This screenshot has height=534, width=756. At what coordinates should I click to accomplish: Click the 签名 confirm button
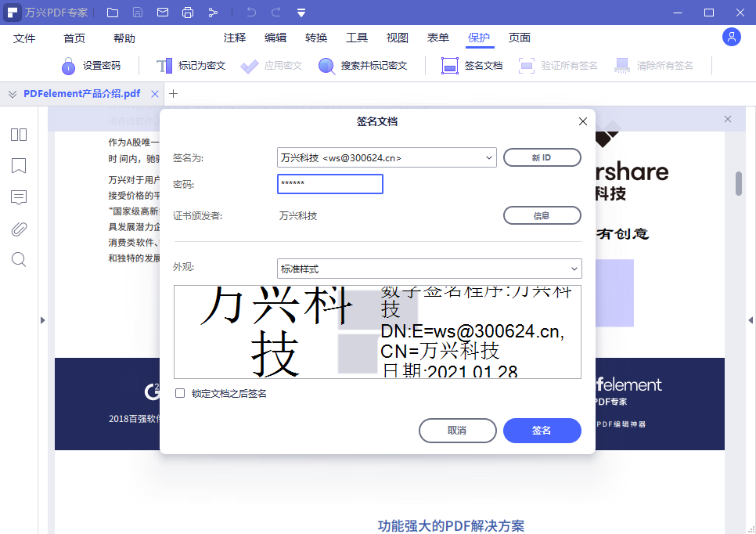542,431
